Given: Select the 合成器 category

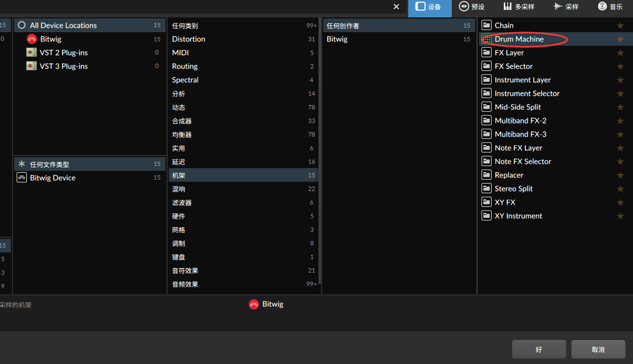Looking at the screenshot, I should 243,121.
